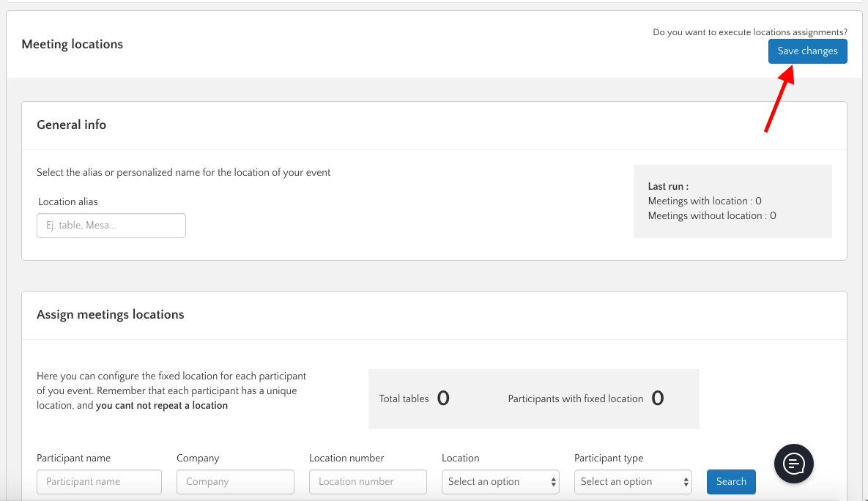Image resolution: width=868 pixels, height=501 pixels.
Task: Click the Meeting locations page heading
Action: [73, 45]
